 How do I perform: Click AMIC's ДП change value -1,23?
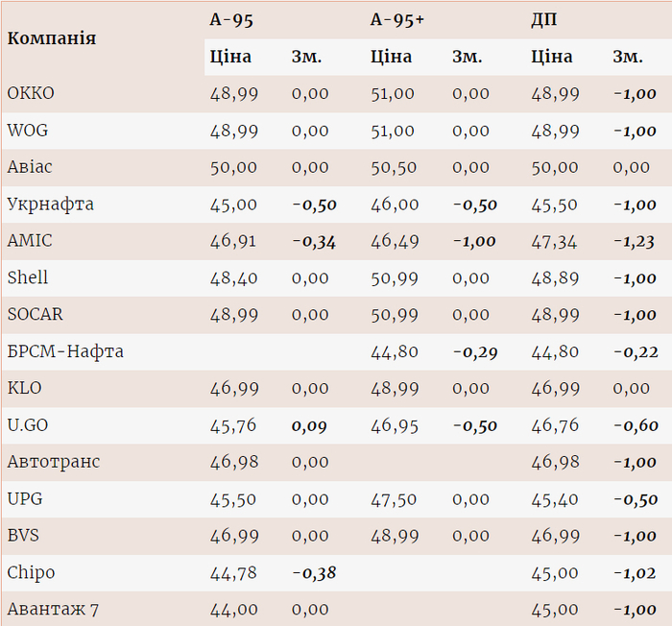(x=636, y=241)
